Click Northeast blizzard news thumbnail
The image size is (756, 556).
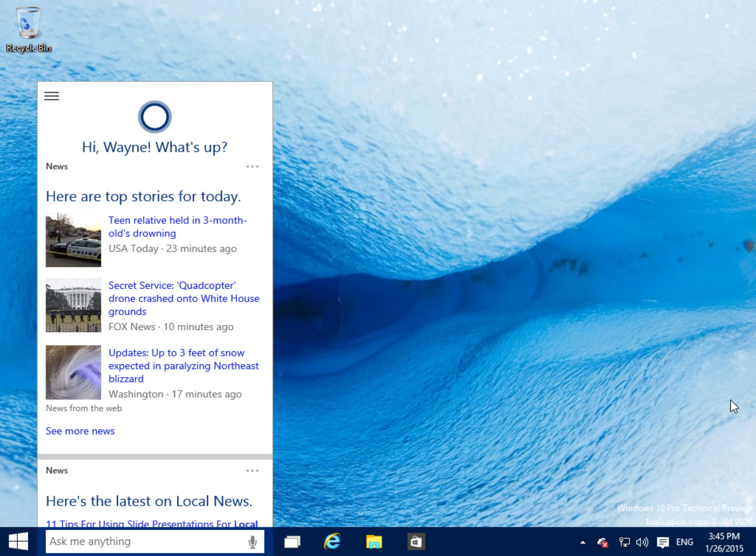pyautogui.click(x=73, y=372)
